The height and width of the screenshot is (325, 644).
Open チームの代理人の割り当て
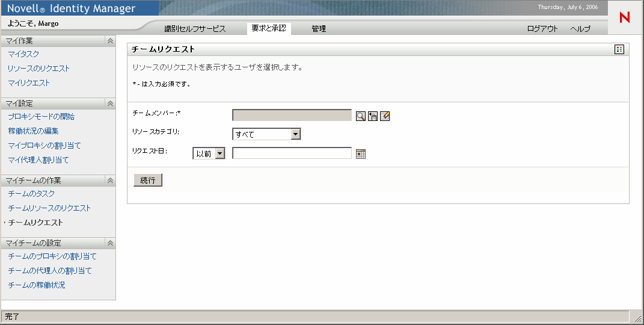pyautogui.click(x=50, y=270)
